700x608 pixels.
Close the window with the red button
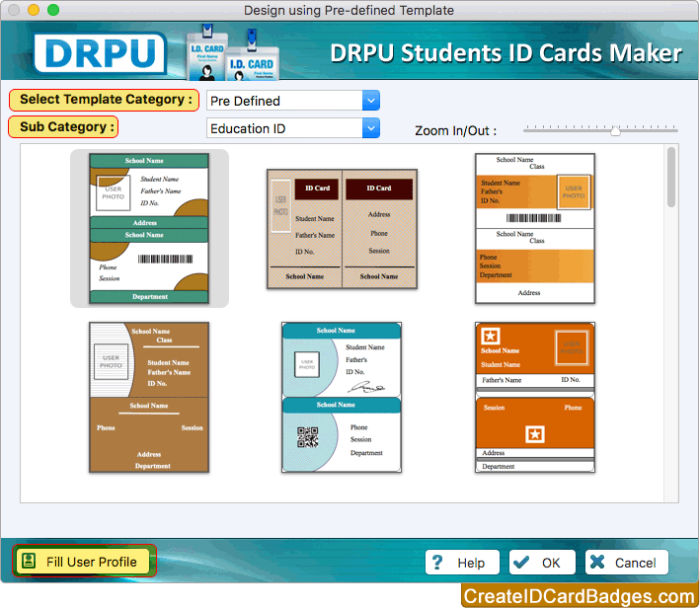coord(14,9)
